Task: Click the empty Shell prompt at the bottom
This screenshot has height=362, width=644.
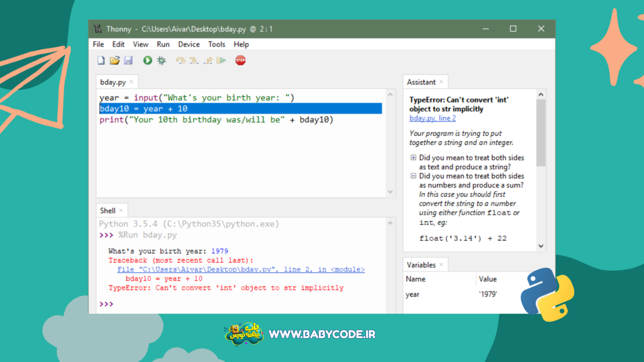Action: (106, 304)
